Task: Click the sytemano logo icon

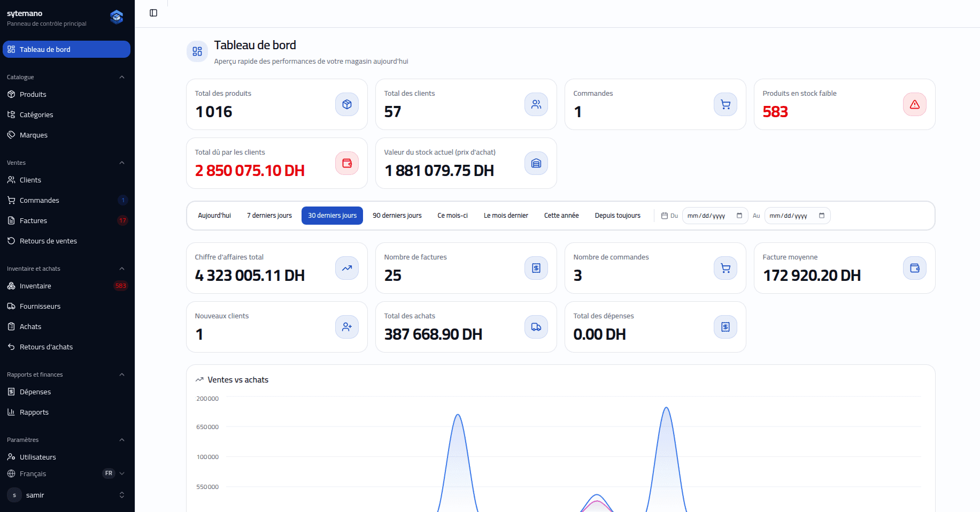Action: (x=117, y=17)
